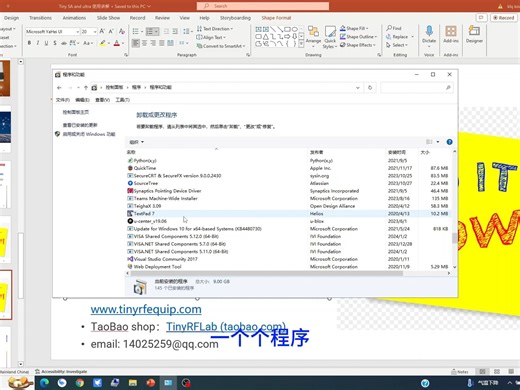Click PowerPoint Search box in title bar
This screenshot has height=390, width=520.
click(263, 6)
